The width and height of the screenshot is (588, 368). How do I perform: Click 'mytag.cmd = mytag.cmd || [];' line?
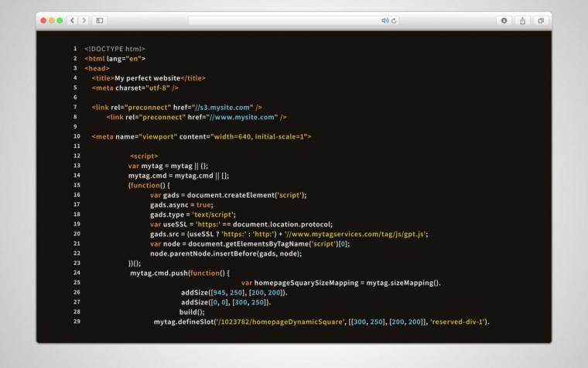click(x=179, y=176)
